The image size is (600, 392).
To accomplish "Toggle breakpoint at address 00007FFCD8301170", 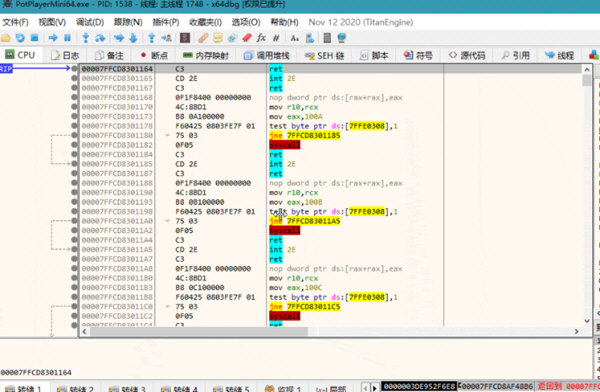I will click(x=74, y=107).
